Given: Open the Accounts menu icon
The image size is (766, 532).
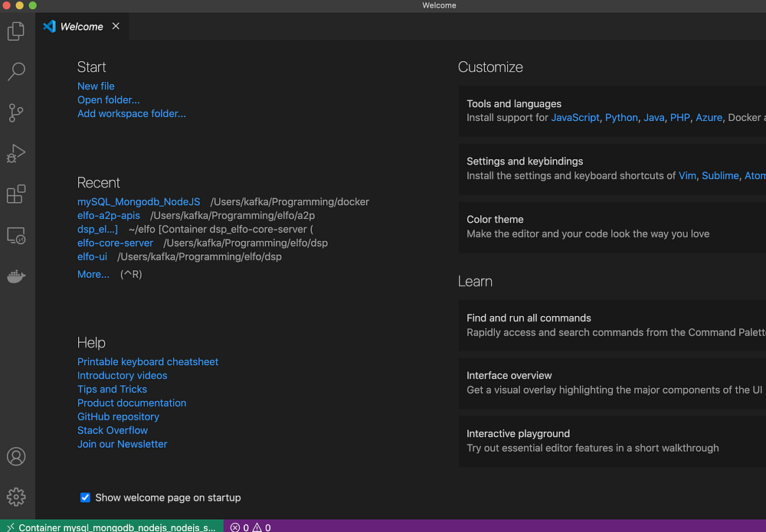Looking at the screenshot, I should [16, 456].
